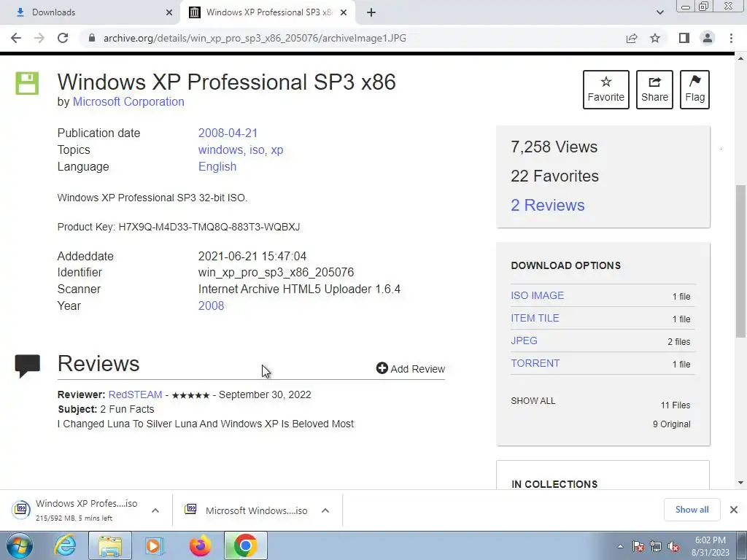Launch Firefox from taskbar
The image size is (747, 560).
[x=200, y=545]
